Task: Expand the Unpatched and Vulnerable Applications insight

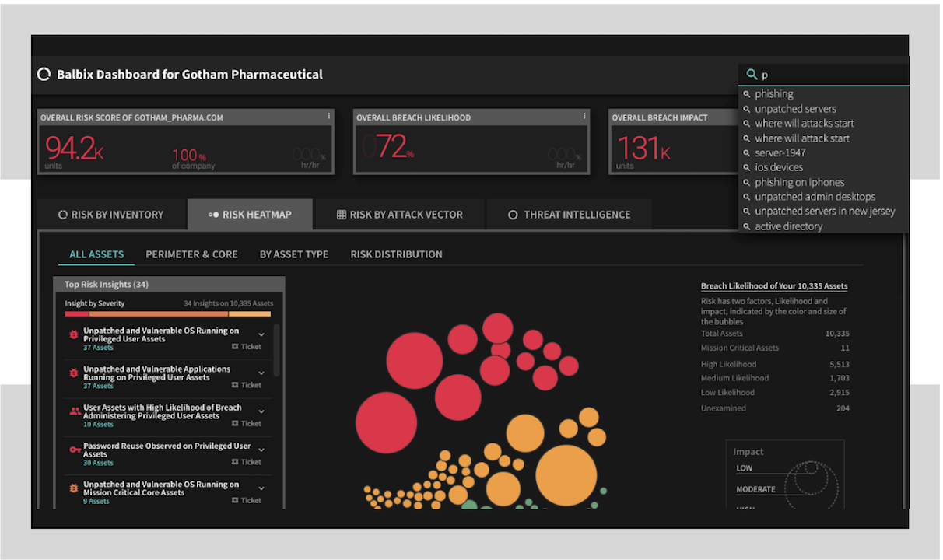Action: click(261, 373)
